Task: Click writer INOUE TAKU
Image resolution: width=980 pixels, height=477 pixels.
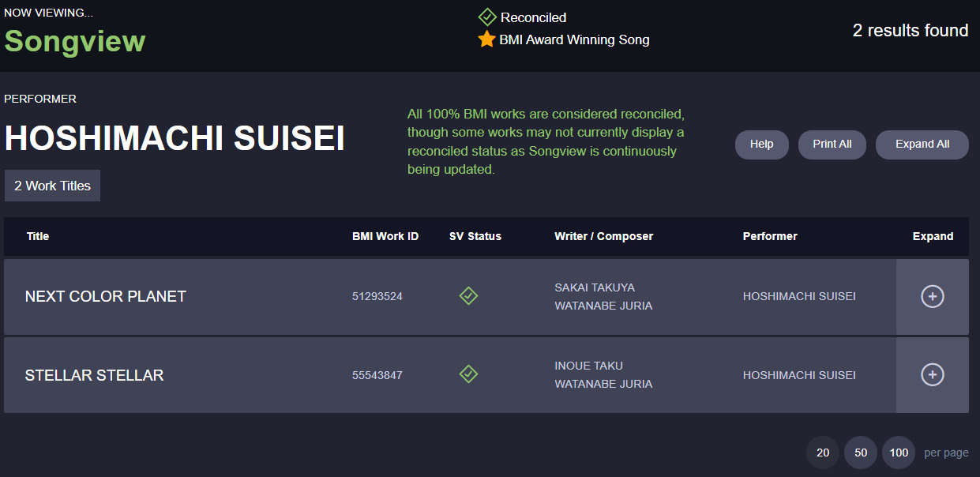Action: [x=588, y=366]
